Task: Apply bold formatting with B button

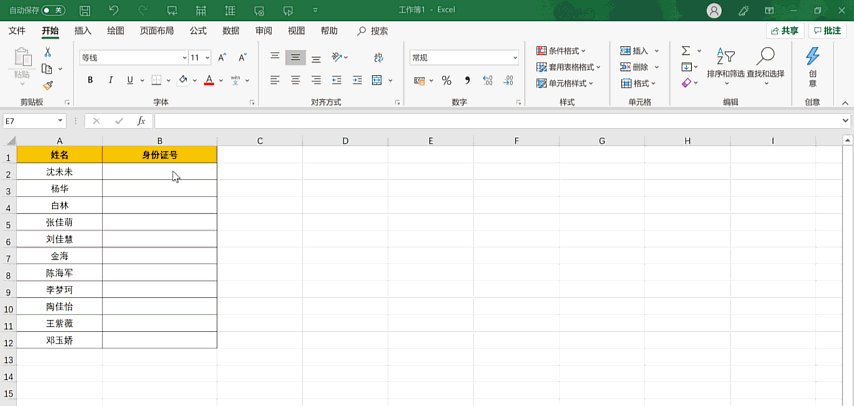Action: coord(90,80)
